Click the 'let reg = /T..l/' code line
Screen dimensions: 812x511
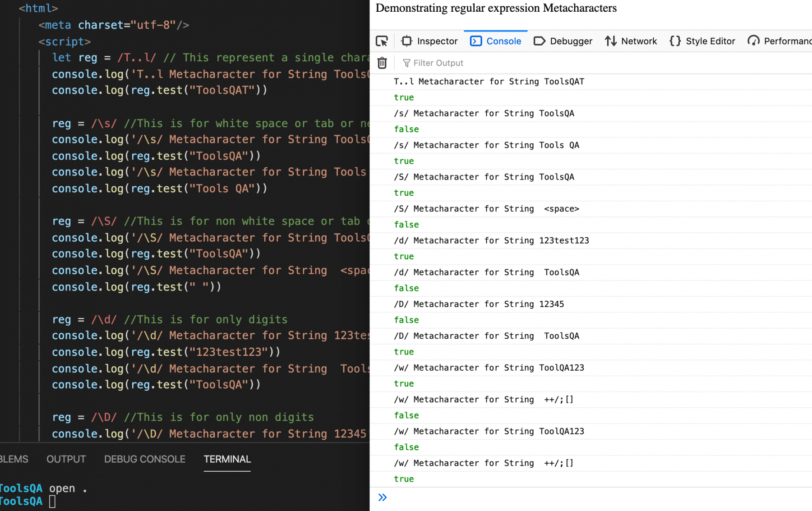point(210,58)
